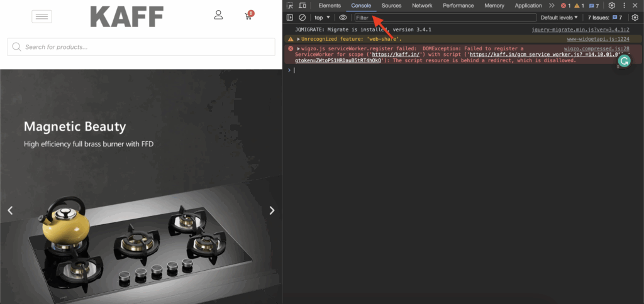The image size is (644, 304).
Task: Show more DevTools tabs chevron
Action: click(552, 5)
